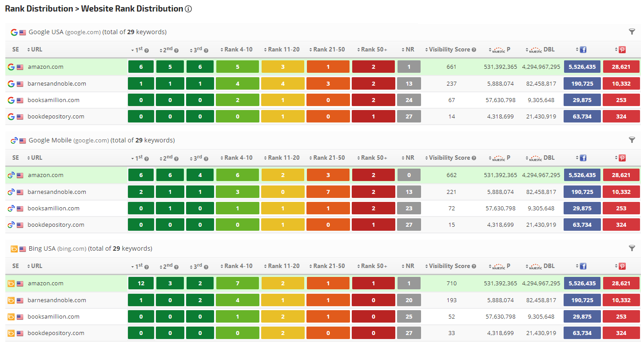Viewport: 644px width, 347px height.
Task: Click Pinterest column icon in Google Mobile table
Action: coord(622,158)
